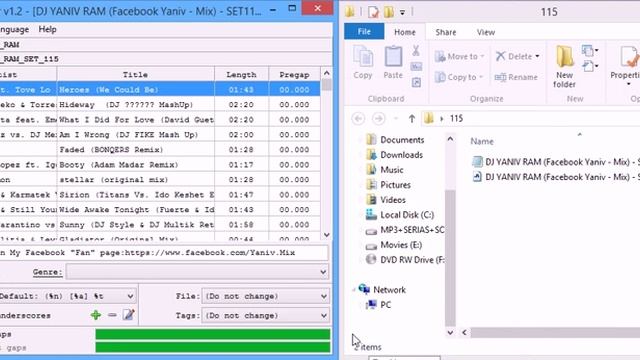640x360 pixels.
Task: Switch to the Home ribbon tab
Action: [404, 32]
